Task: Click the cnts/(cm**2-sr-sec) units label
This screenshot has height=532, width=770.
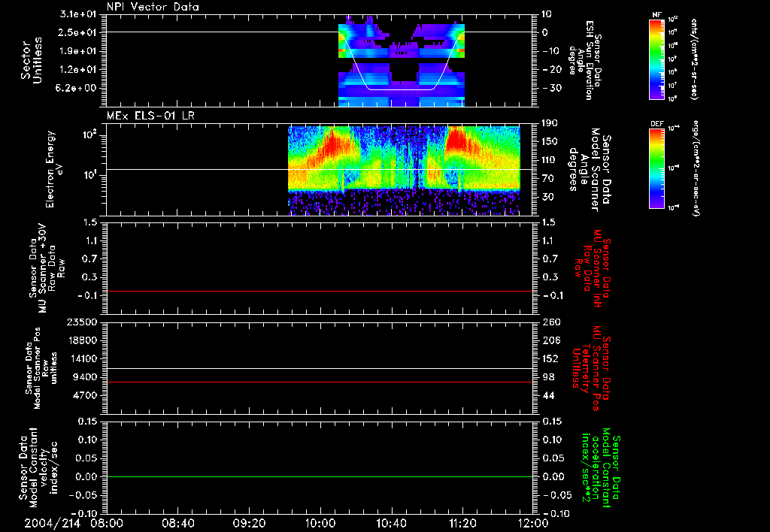Action: tap(694, 59)
